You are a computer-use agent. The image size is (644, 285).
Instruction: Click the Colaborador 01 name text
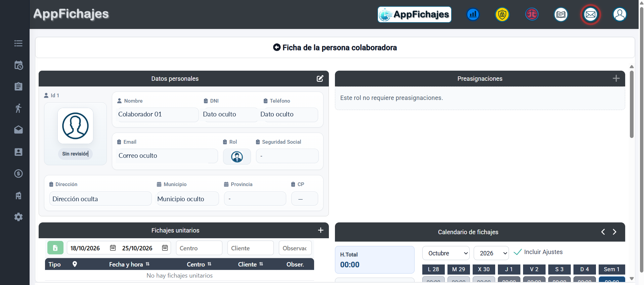click(x=140, y=114)
